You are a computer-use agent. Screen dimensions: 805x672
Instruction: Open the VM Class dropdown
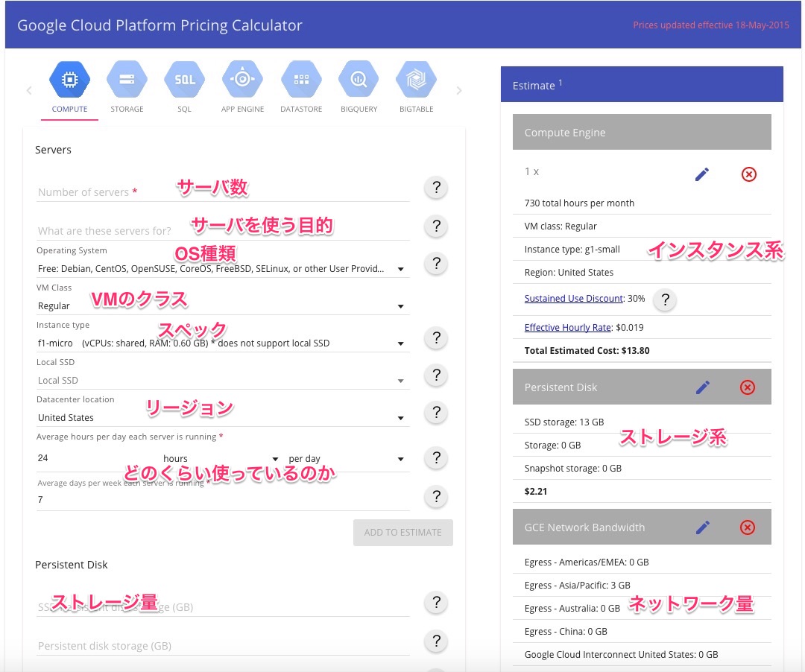pyautogui.click(x=222, y=306)
